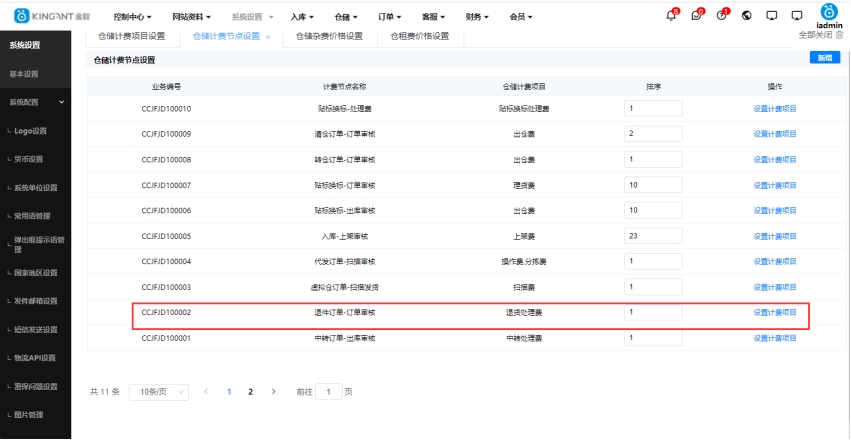Open the 网站资料 dropdown menu
Viewport: 851px width, 440px height.
click(191, 17)
